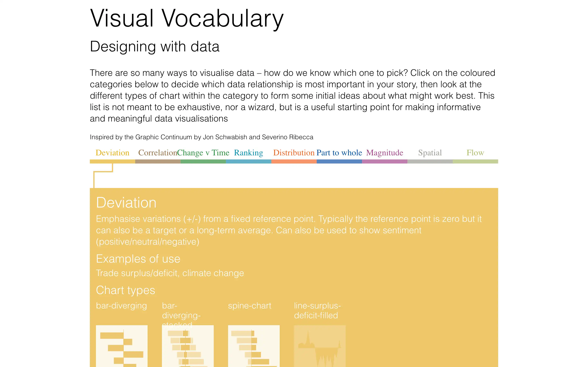The width and height of the screenshot is (588, 367).
Task: Click the bar-diverging chart thumbnail image
Action: (122, 346)
